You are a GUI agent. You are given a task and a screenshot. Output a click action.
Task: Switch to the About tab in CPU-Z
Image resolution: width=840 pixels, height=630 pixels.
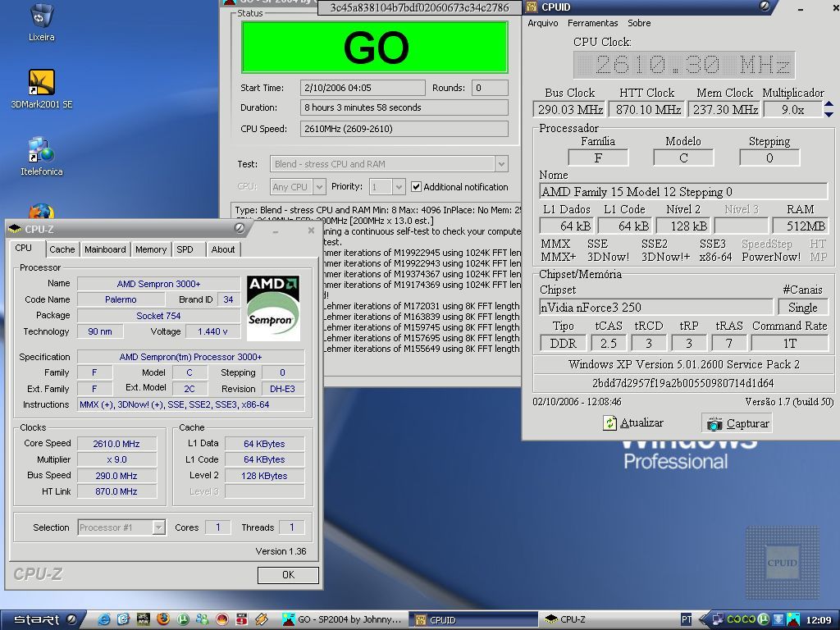[x=223, y=249]
